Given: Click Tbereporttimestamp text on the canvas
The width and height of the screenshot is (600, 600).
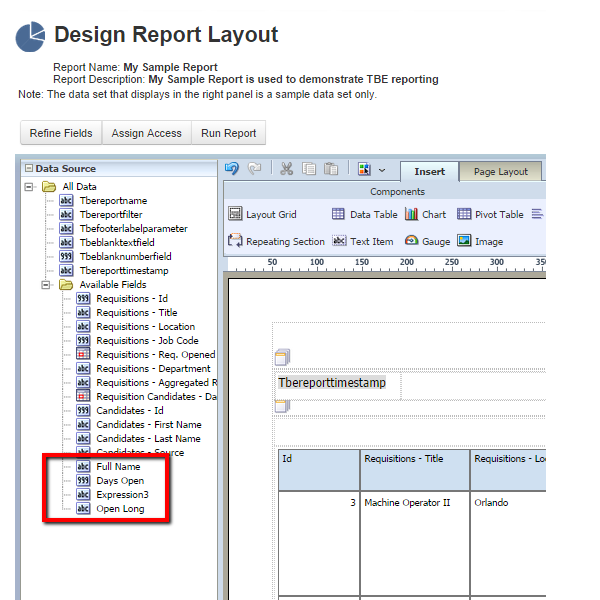Looking at the screenshot, I should tap(332, 383).
